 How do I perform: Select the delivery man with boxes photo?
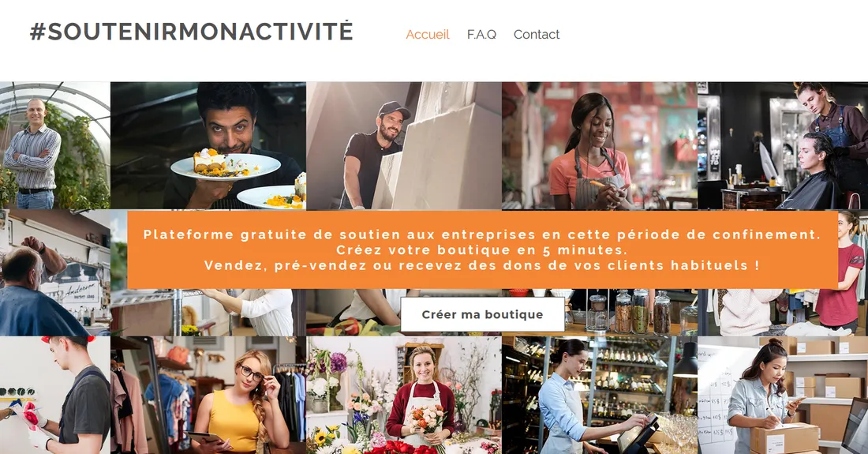[404, 145]
